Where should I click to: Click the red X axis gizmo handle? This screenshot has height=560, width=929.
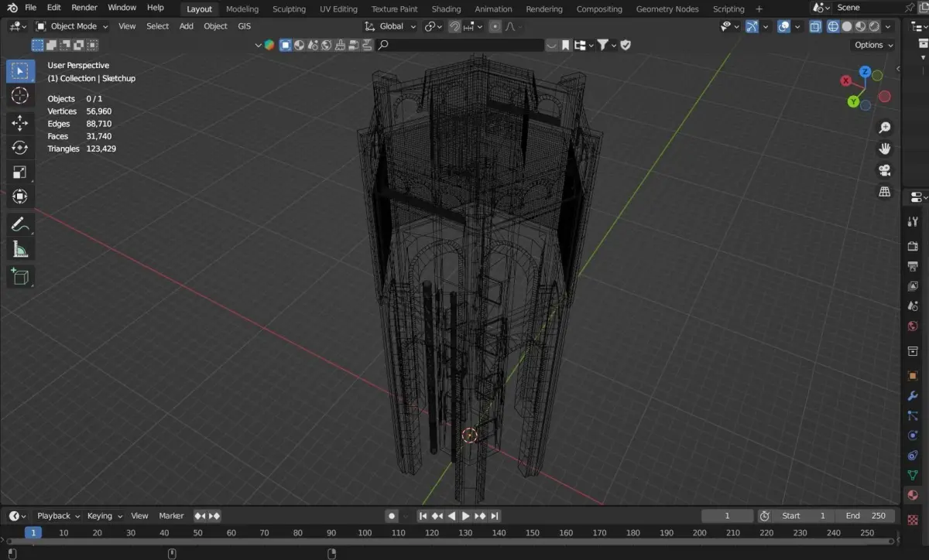[x=846, y=80]
